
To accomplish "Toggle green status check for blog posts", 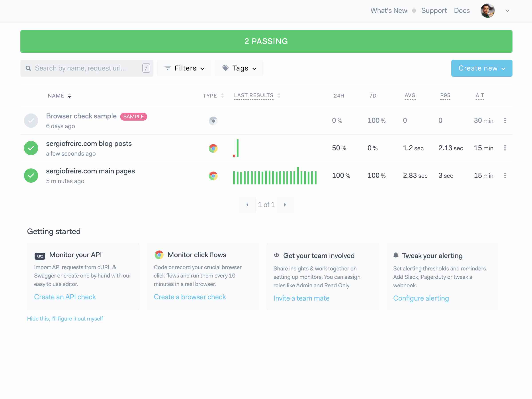I will point(31,148).
